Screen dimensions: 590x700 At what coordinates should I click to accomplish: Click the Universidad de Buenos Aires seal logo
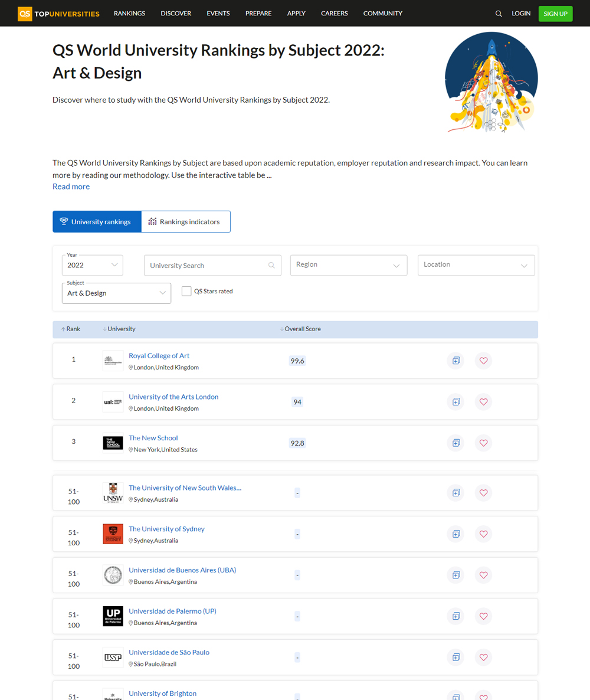pos(113,574)
